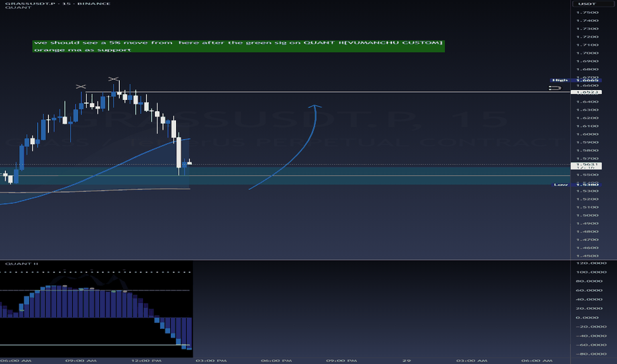Click the USDT currency label on price axis
The height and width of the screenshot is (364, 617).
(x=587, y=3)
